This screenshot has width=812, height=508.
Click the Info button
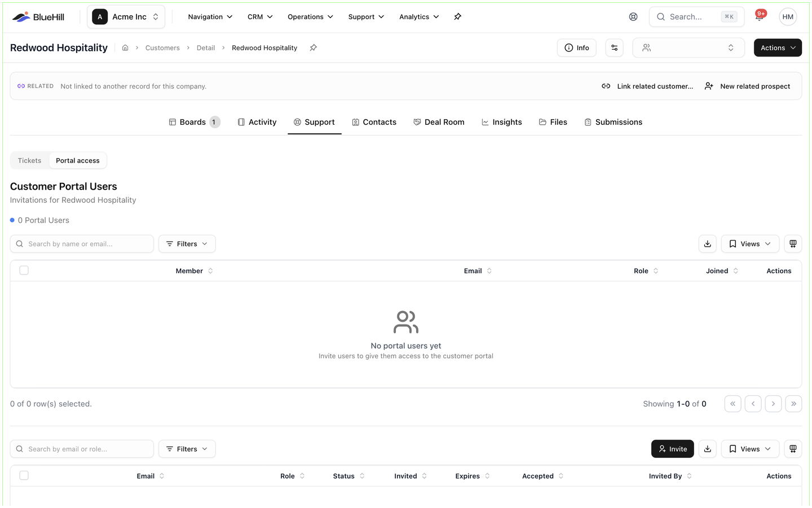click(577, 48)
